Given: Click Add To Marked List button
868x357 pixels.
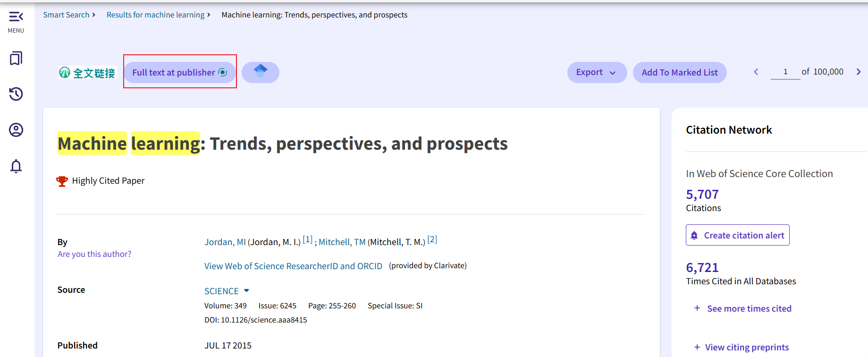Looking at the screenshot, I should pos(679,72).
